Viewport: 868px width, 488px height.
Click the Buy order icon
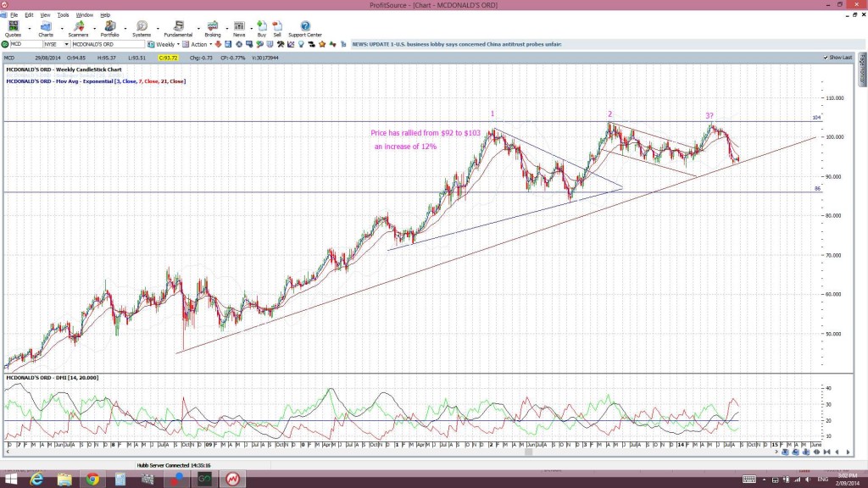(262, 29)
